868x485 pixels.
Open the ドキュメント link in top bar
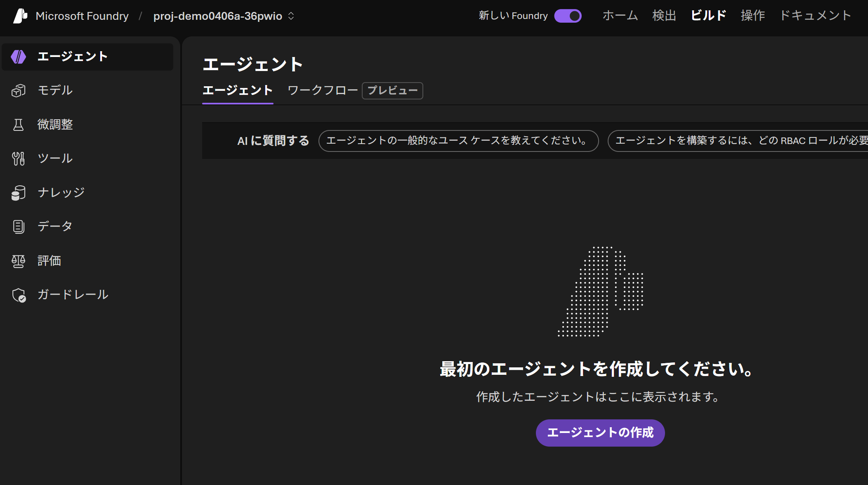815,16
